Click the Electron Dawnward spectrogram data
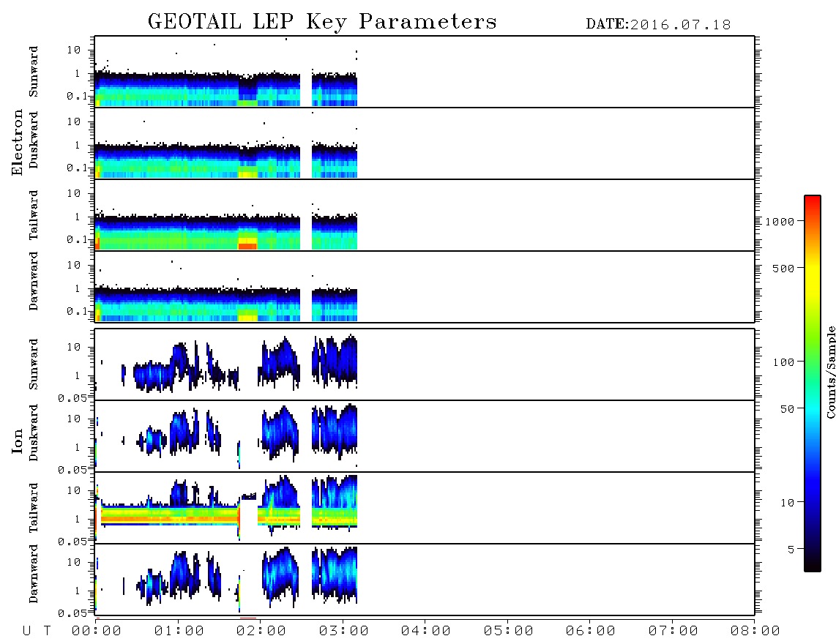 pyautogui.click(x=225, y=304)
